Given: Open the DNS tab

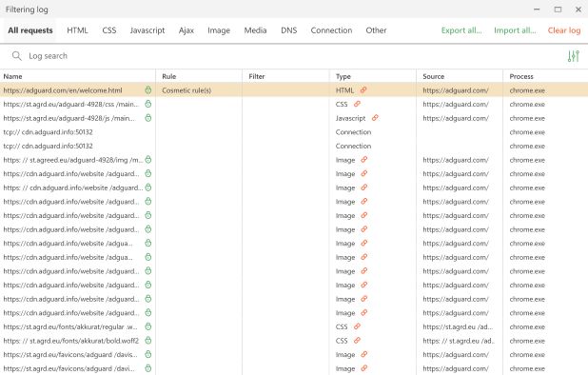Looking at the screenshot, I should pos(288,30).
